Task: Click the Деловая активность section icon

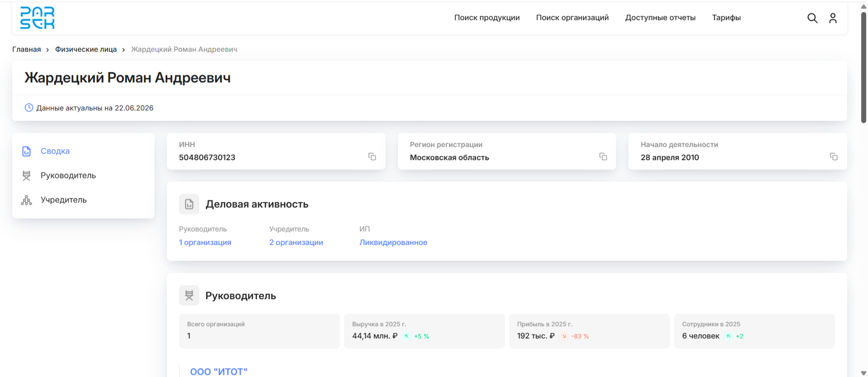Action: coord(189,204)
